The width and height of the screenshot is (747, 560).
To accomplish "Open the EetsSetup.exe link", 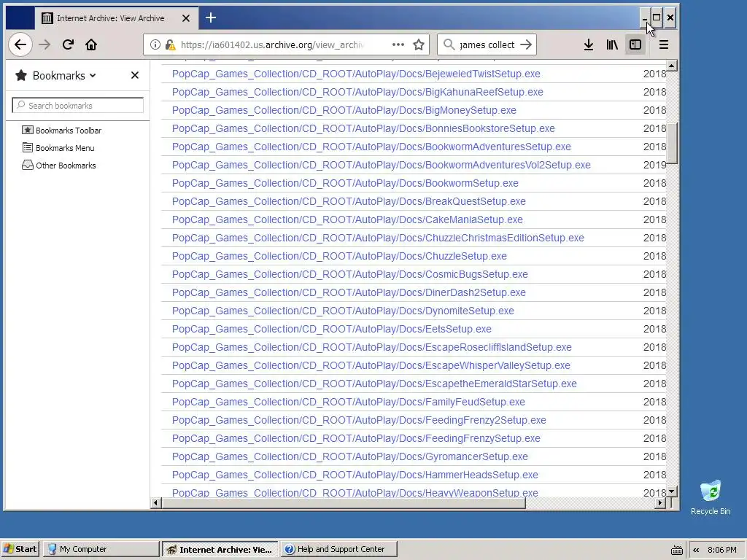I will coord(332,329).
